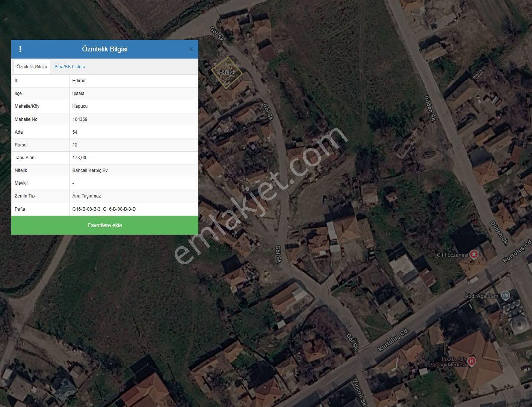Click the İpsala Aile Sağlığı Merkezi label
The width and height of the screenshot is (532, 407).
(x=448, y=362)
